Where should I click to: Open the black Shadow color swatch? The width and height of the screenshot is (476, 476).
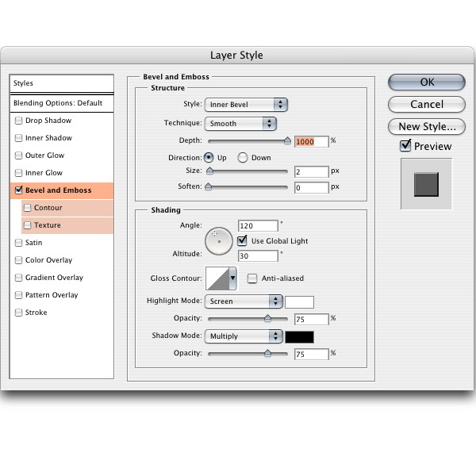click(x=299, y=337)
